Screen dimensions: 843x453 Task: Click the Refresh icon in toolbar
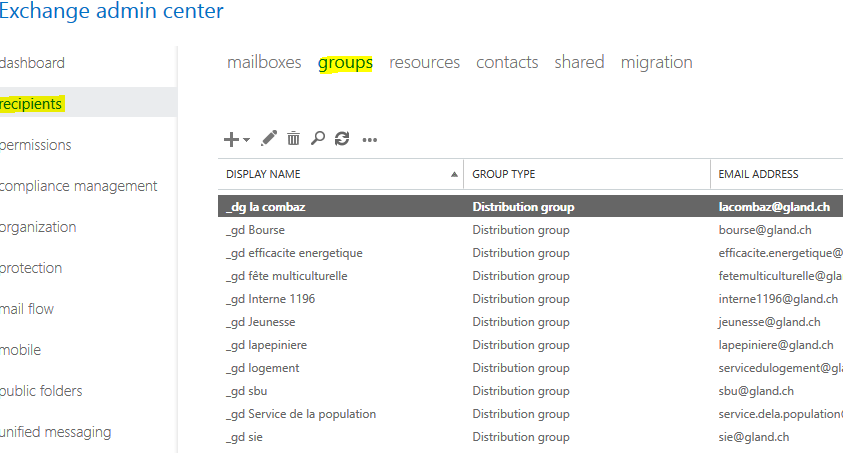point(342,139)
